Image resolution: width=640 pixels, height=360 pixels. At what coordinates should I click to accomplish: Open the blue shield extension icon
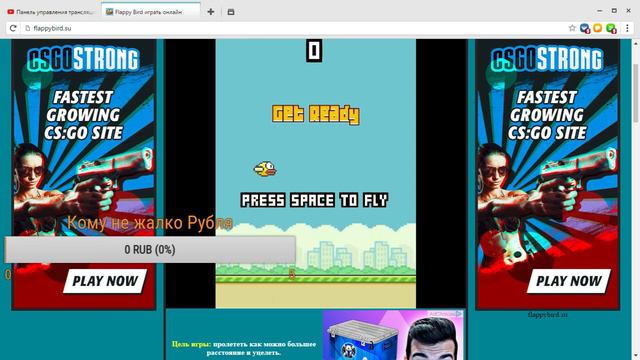tap(585, 28)
